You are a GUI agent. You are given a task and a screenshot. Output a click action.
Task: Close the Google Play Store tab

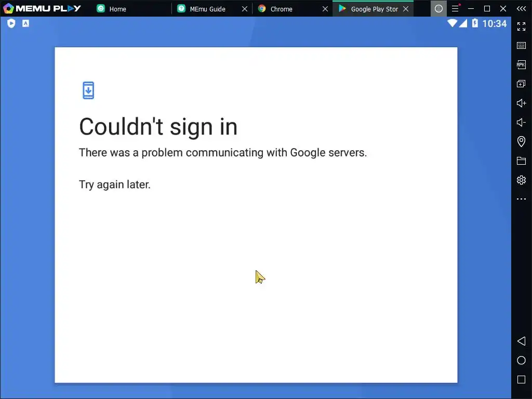[406, 9]
